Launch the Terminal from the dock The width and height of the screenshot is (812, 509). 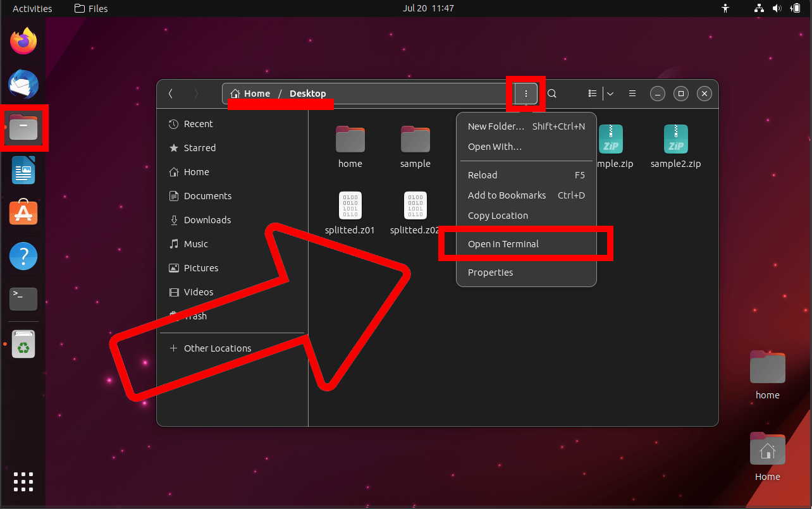(x=23, y=298)
